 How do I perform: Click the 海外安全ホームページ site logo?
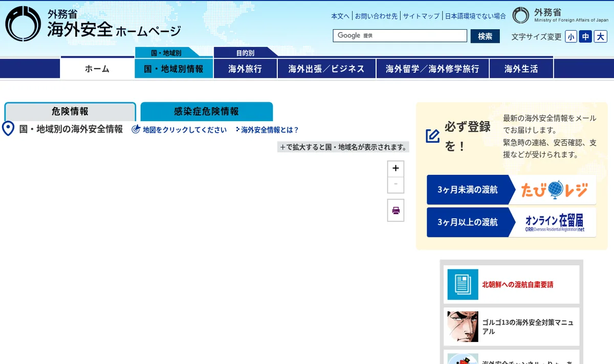93,24
